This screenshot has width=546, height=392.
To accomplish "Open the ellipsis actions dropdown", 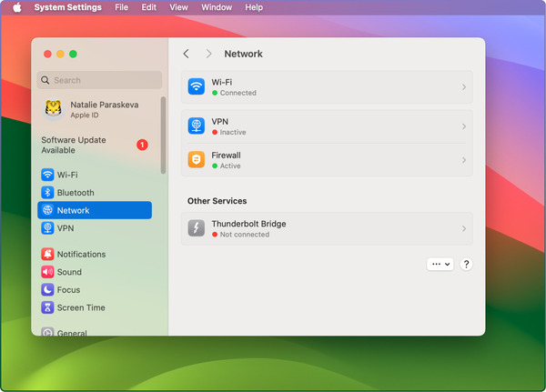I will click(x=440, y=265).
